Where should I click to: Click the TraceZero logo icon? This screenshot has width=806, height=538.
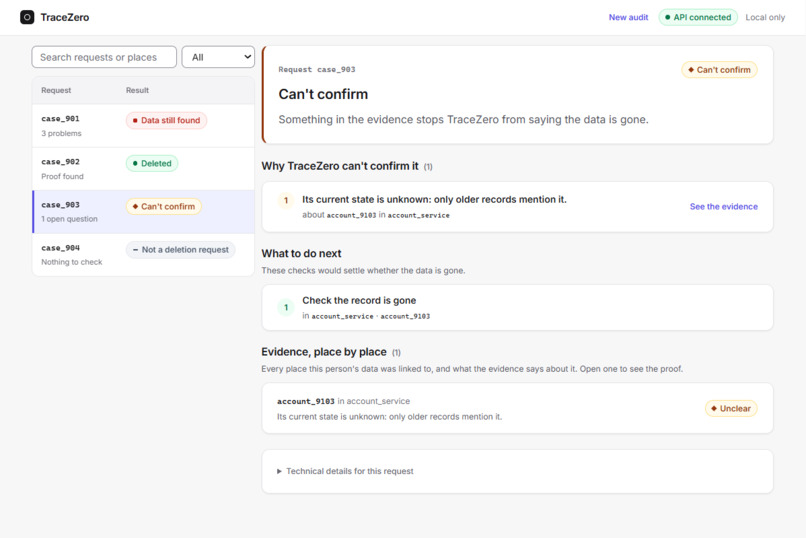click(27, 17)
